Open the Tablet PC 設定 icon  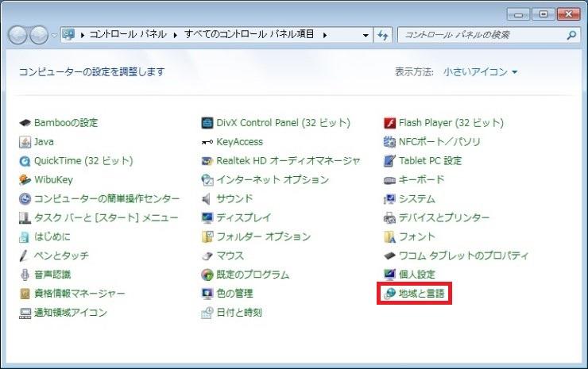coord(389,161)
